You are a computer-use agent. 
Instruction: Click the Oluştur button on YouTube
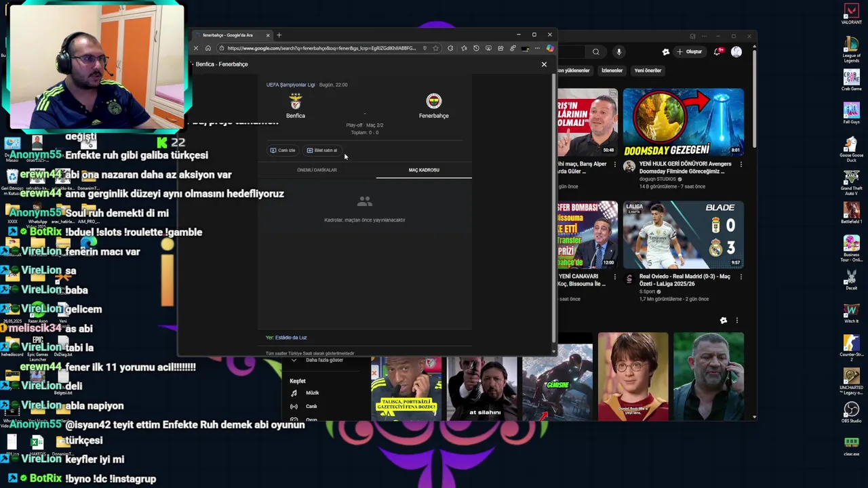coord(689,52)
